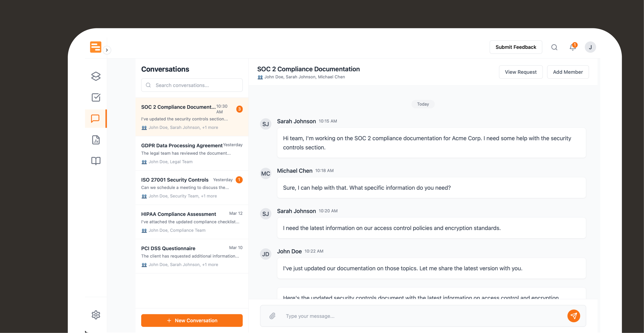
Task: Click the orange app logo icon
Action: click(96, 47)
